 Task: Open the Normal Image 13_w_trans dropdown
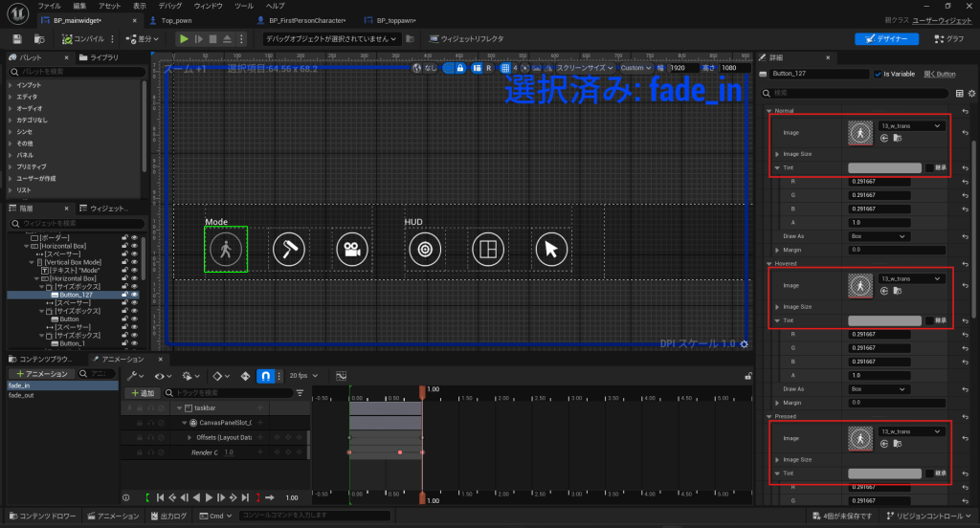[911, 126]
